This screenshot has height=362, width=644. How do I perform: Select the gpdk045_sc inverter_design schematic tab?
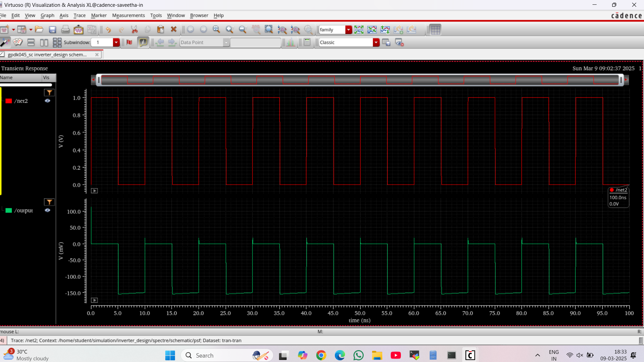click(47, 54)
